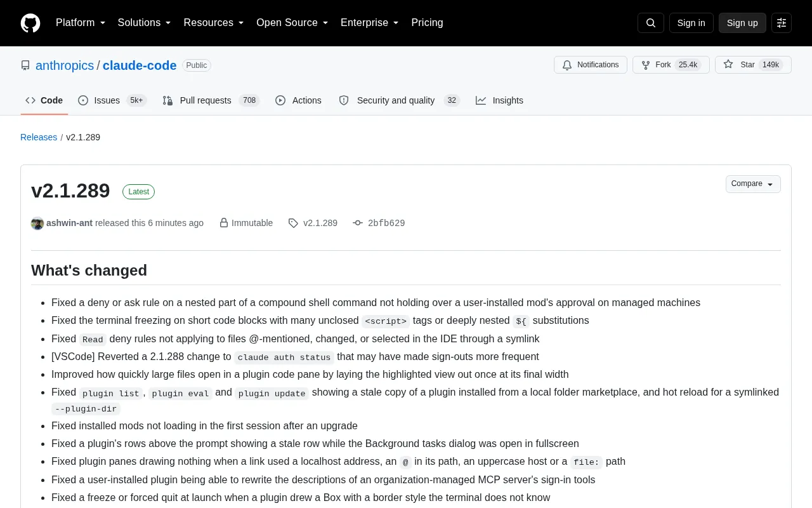812x508 pixels.
Task: Click ashwin-ant's avatar image
Action: (x=37, y=223)
